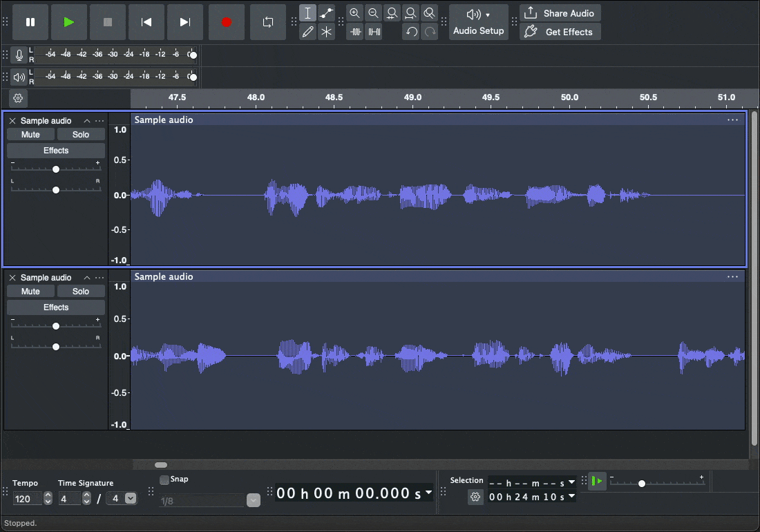Open second track's panel options menu
Image resolution: width=760 pixels, height=532 pixels.
click(x=100, y=278)
